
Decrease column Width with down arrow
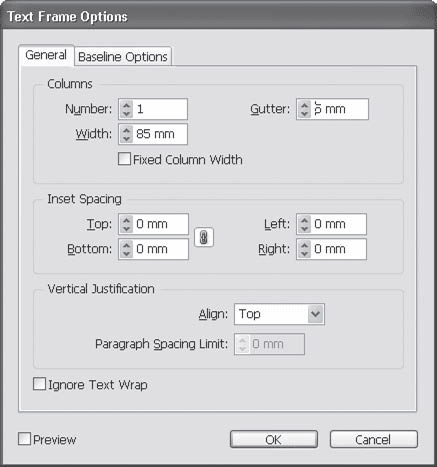click(126, 138)
